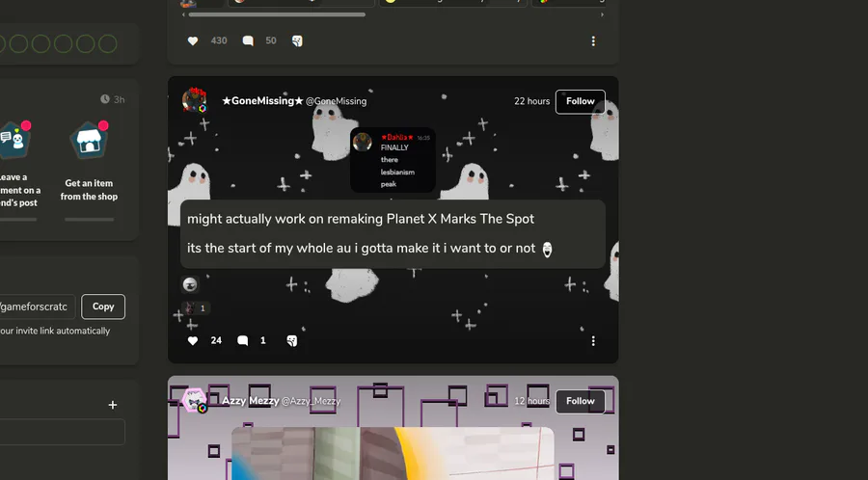
Task: Click the 'Planet X Marks The Spot' post text
Action: [461, 219]
